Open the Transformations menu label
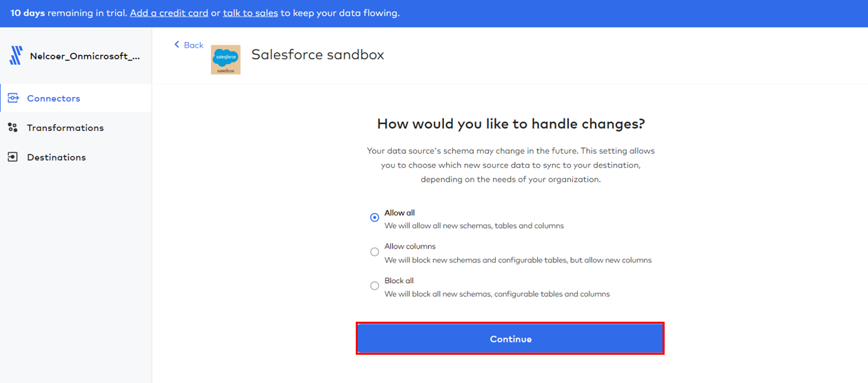The image size is (868, 383). click(x=65, y=127)
